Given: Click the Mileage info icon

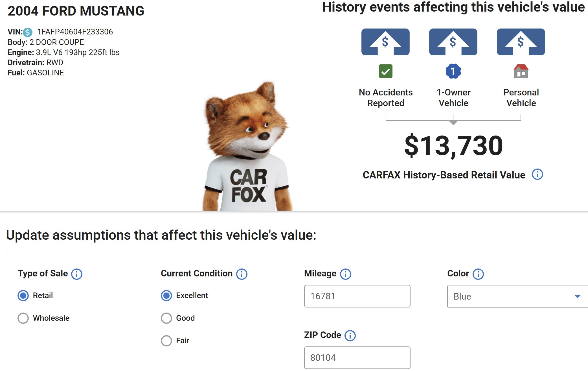Looking at the screenshot, I should tap(345, 274).
